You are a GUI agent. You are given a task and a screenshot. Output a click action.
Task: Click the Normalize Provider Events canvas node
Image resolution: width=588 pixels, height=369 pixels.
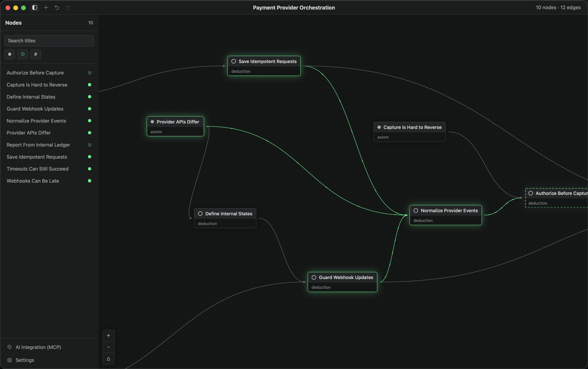pos(446,215)
